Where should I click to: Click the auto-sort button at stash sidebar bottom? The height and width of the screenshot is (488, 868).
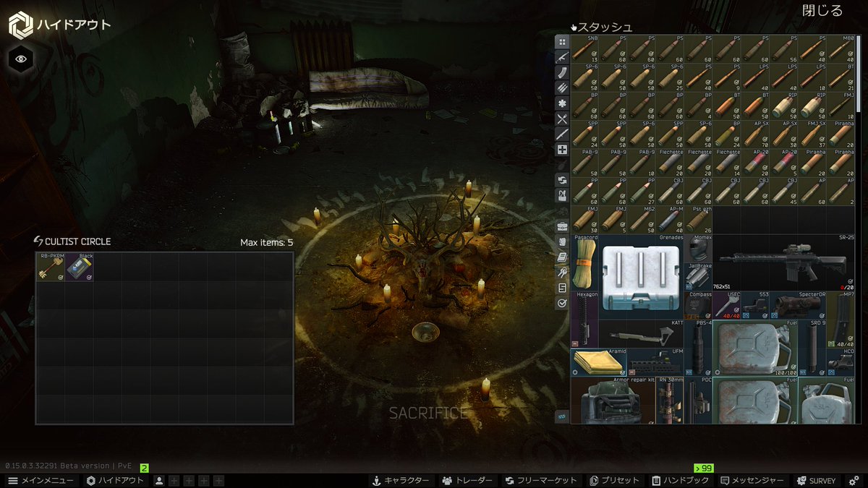coord(562,417)
